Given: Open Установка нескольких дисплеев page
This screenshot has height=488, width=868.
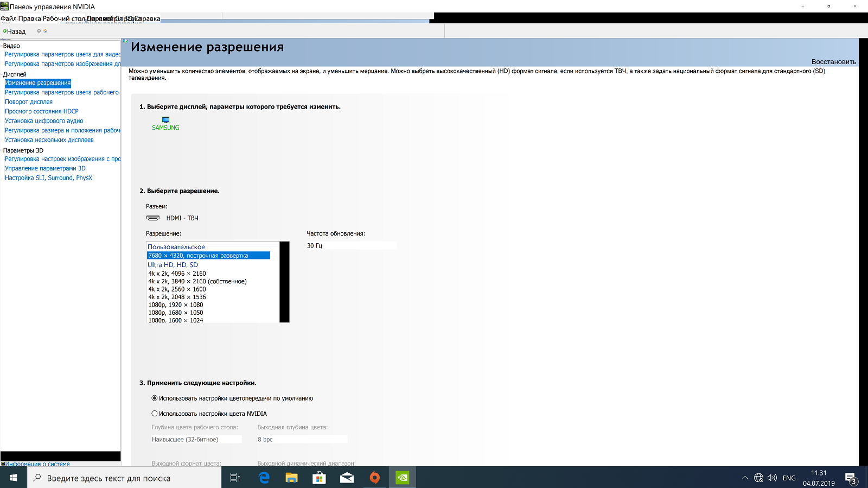Looking at the screenshot, I should coord(49,140).
